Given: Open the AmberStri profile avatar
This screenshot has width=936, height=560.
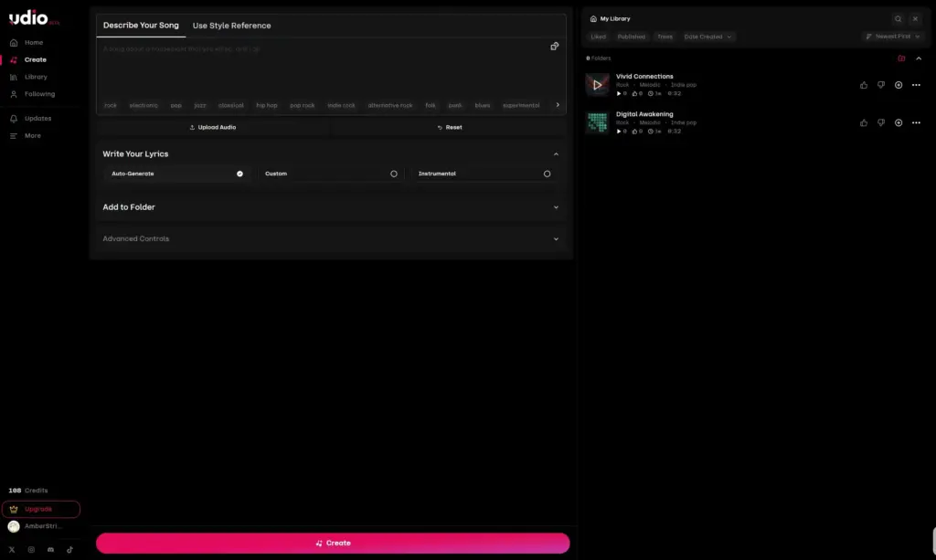Looking at the screenshot, I should [14, 526].
